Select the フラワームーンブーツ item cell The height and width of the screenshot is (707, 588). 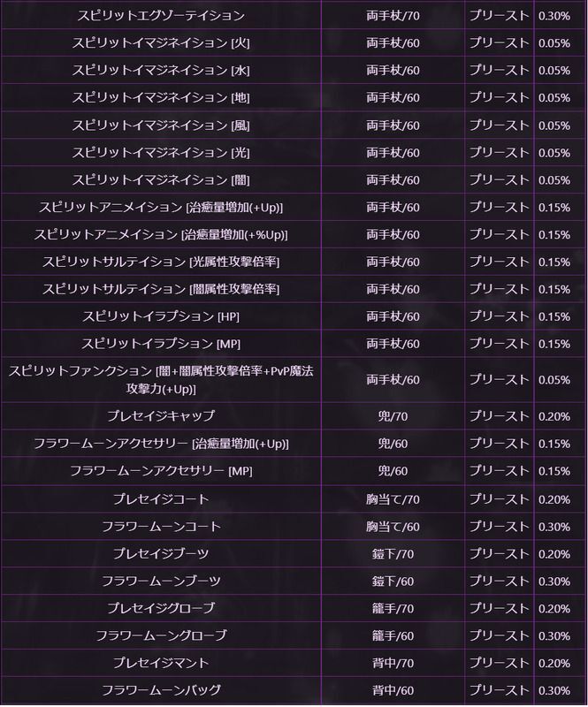pos(160,581)
